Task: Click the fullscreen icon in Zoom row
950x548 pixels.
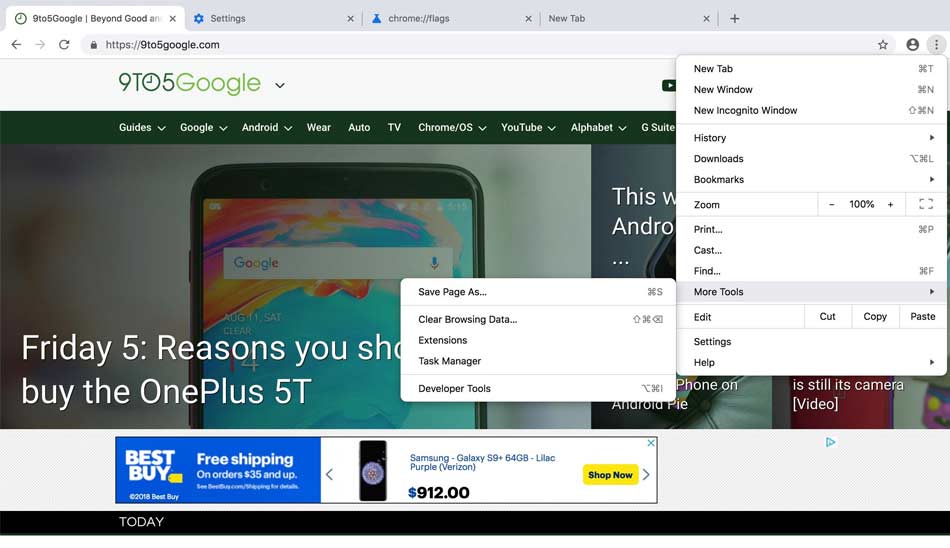Action: (x=926, y=204)
